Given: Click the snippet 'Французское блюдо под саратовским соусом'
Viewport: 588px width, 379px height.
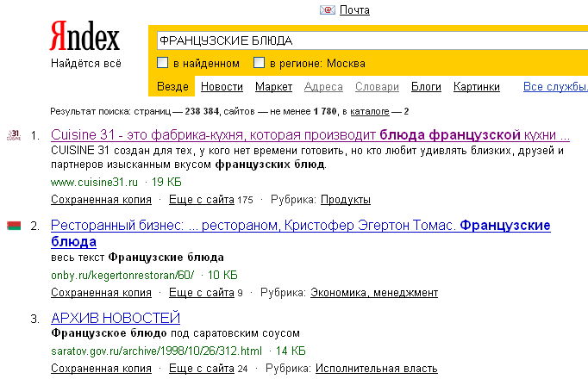Looking at the screenshot, I should tap(175, 333).
